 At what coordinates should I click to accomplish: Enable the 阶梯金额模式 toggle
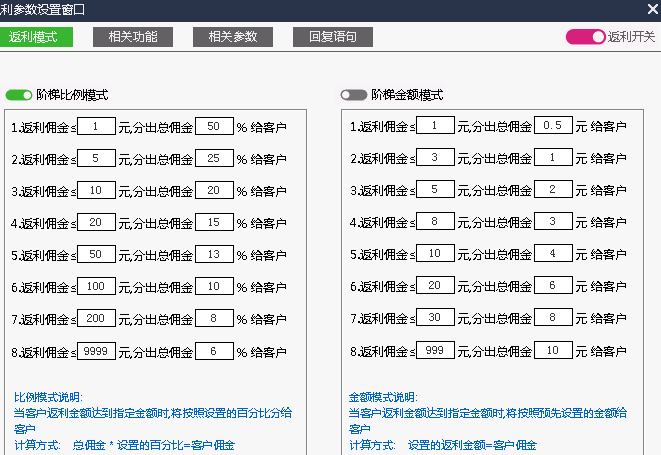(353, 95)
